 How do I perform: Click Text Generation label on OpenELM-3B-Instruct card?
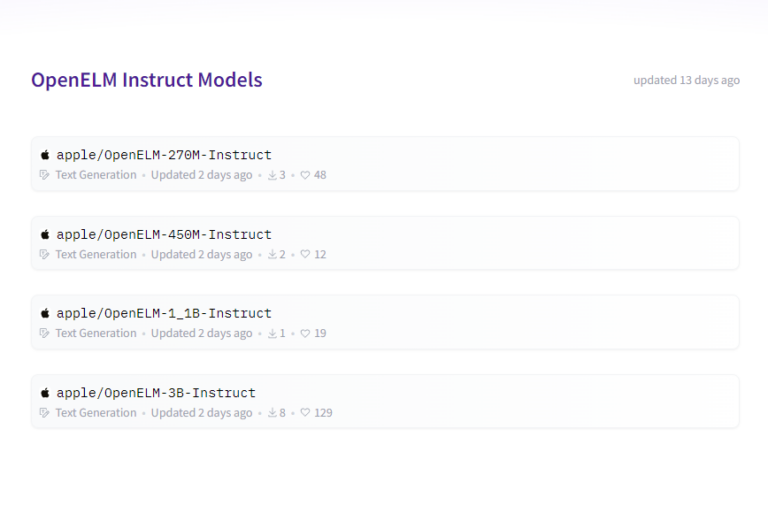(x=96, y=413)
